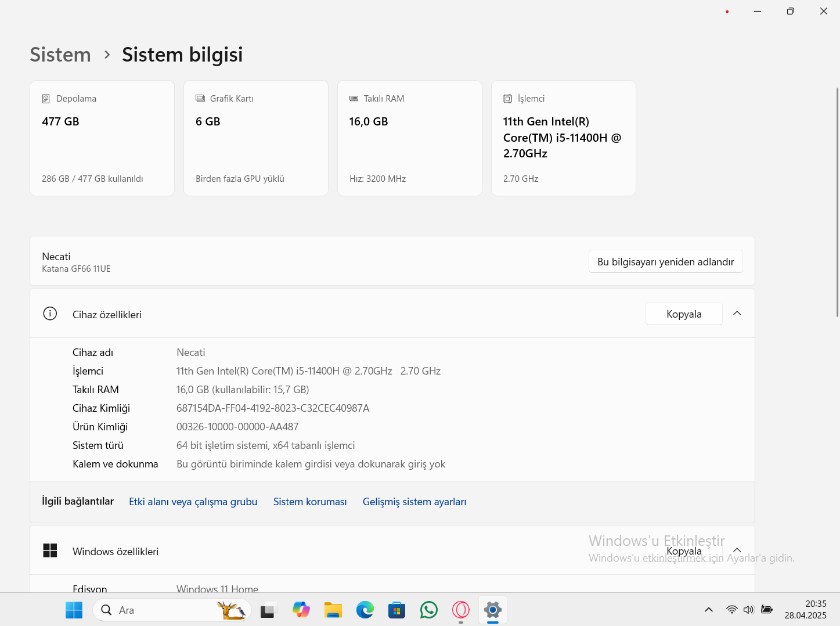Screen dimensions: 840x626
Task: Click the 'Cihaz Kimliği' label
Action: click(x=101, y=408)
